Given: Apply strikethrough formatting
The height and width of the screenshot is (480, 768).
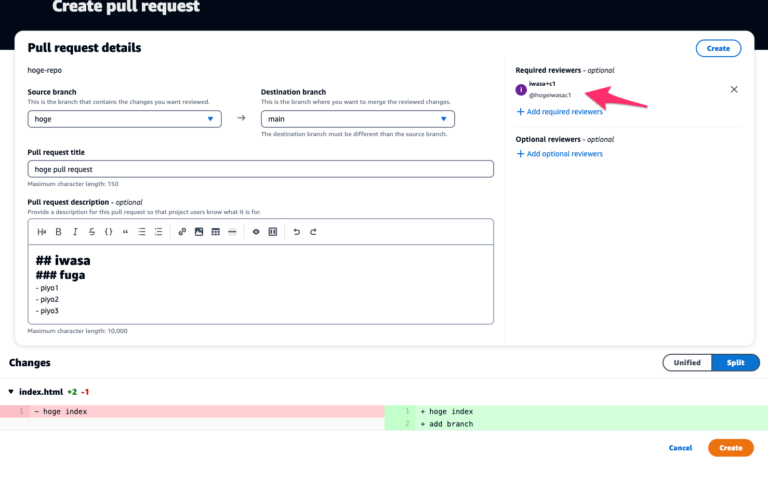Looking at the screenshot, I should tap(92, 232).
